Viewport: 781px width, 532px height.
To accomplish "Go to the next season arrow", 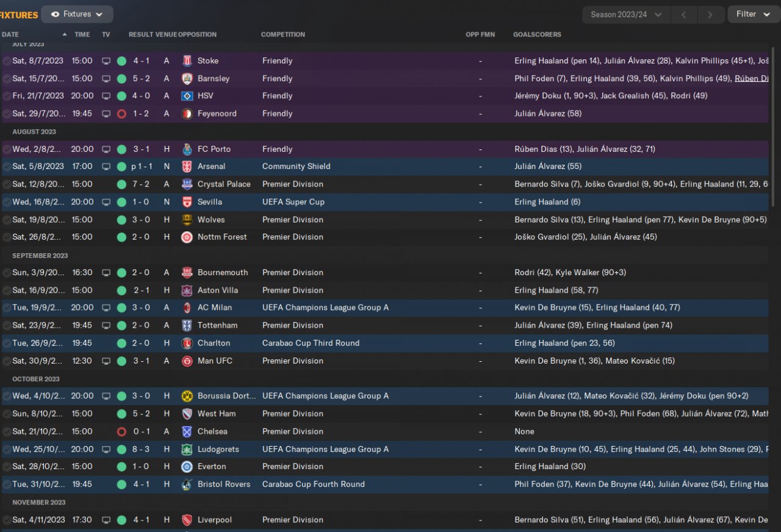I will [x=710, y=15].
